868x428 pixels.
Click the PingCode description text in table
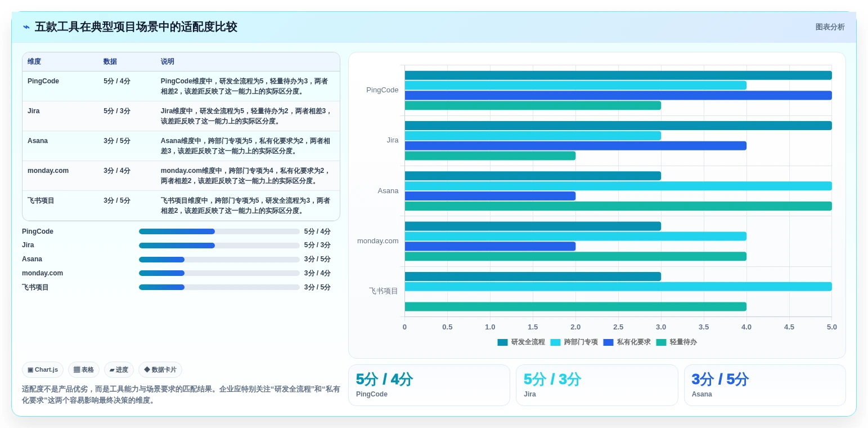[244, 86]
